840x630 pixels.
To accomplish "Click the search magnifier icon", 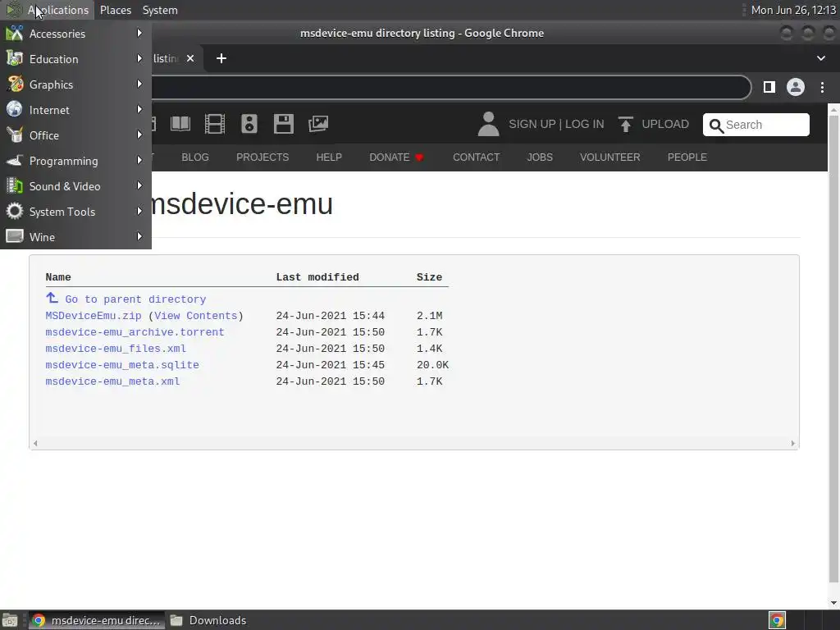I will (716, 126).
